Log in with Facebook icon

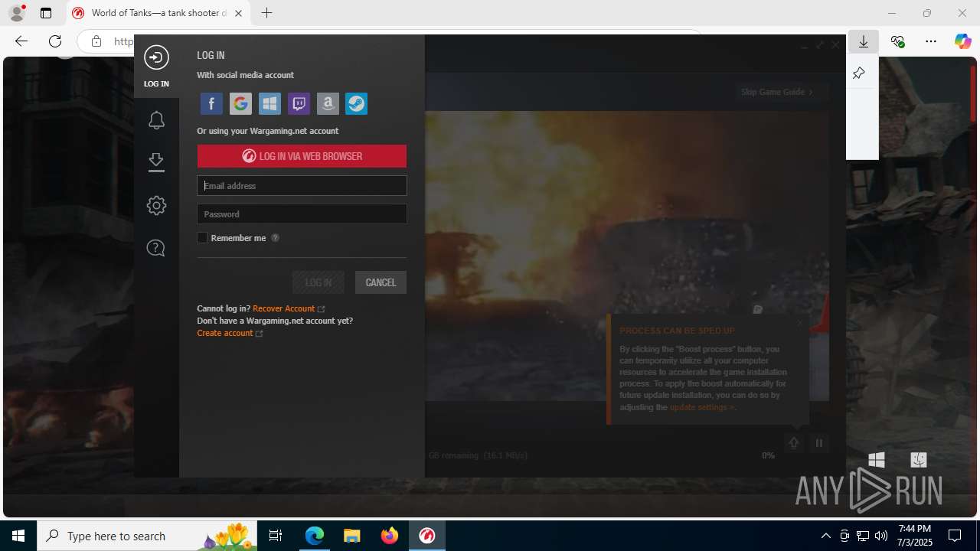(211, 103)
